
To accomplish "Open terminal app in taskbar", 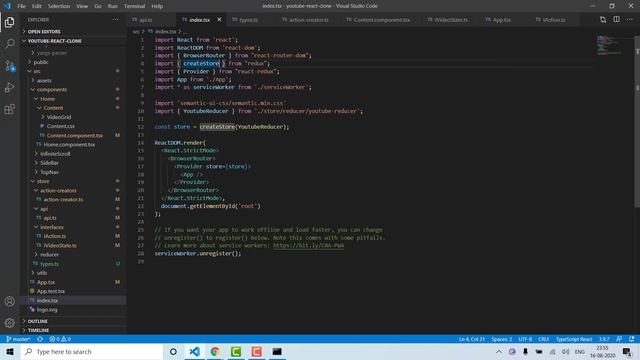I will (277, 351).
